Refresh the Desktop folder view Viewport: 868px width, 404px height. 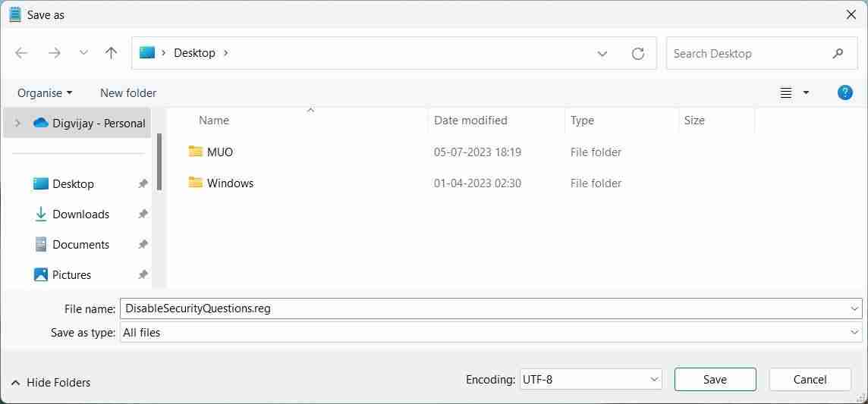tap(638, 53)
